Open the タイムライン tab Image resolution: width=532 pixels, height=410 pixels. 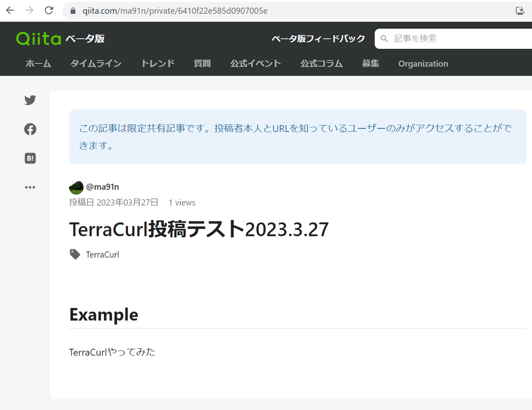pyautogui.click(x=96, y=63)
